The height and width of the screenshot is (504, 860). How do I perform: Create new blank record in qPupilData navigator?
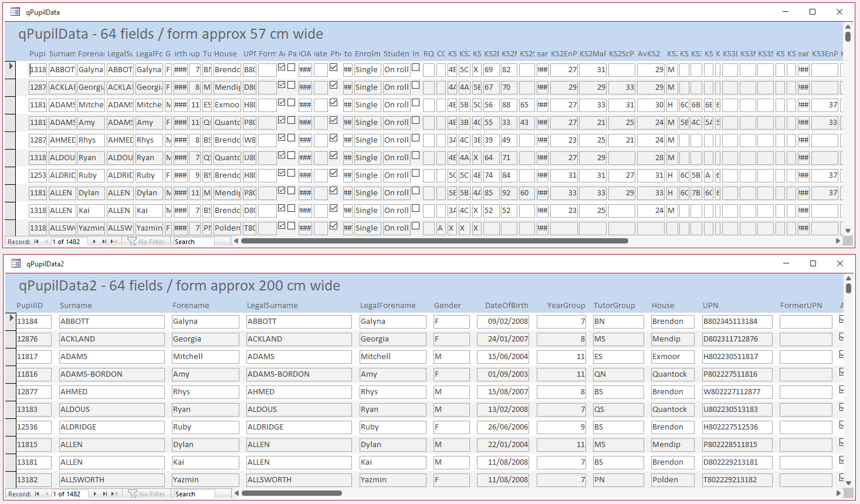click(115, 242)
